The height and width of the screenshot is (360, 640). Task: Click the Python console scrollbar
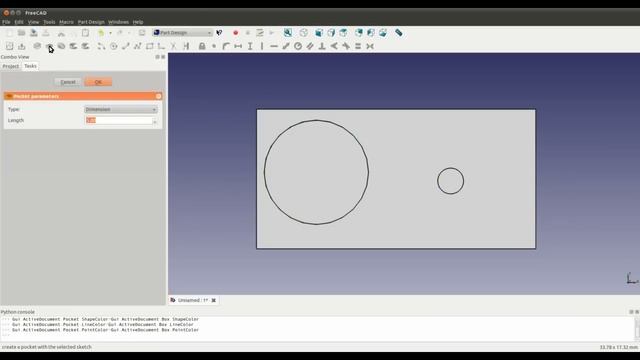(x=637, y=328)
